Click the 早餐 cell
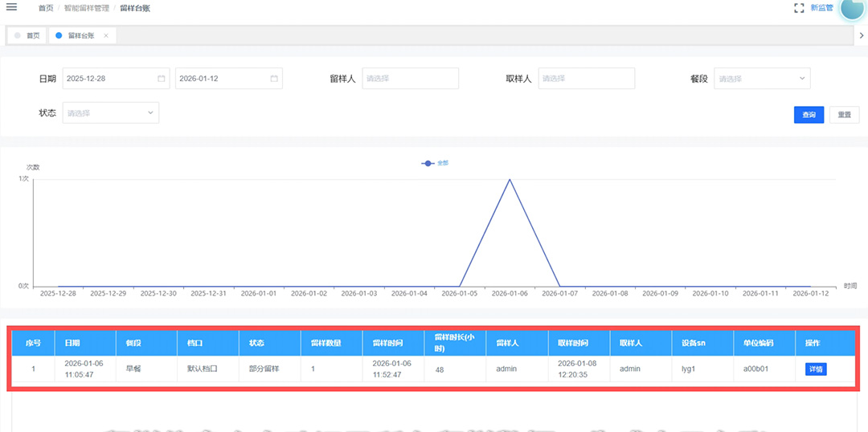 coord(146,369)
